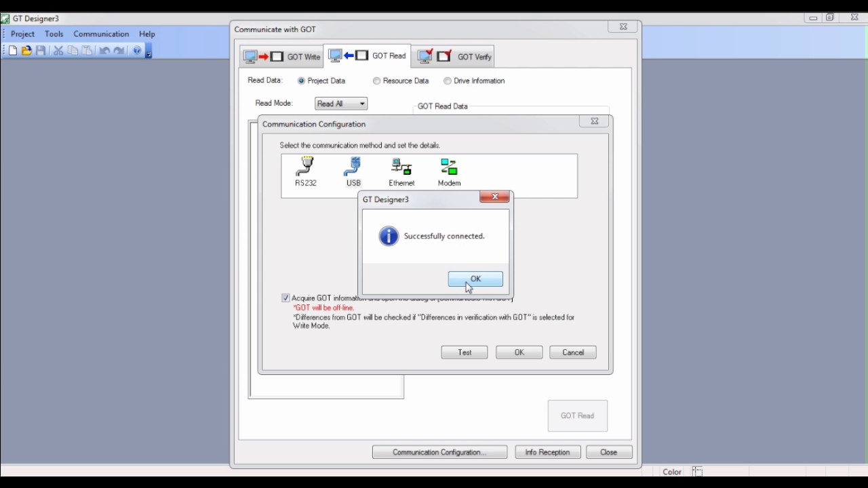Toggle the Acquire GOT information checkbox

point(285,298)
